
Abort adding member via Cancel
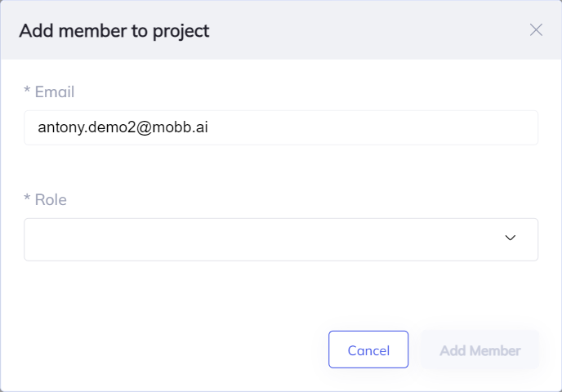(x=368, y=350)
